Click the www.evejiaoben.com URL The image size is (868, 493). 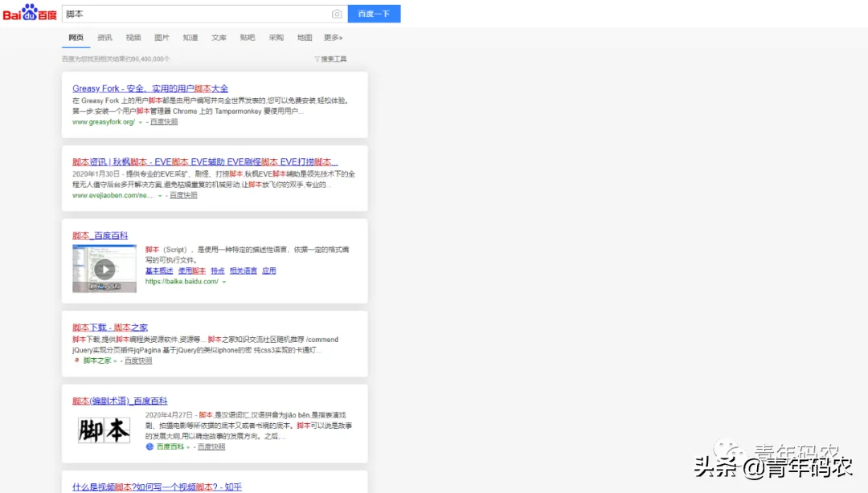click(113, 195)
